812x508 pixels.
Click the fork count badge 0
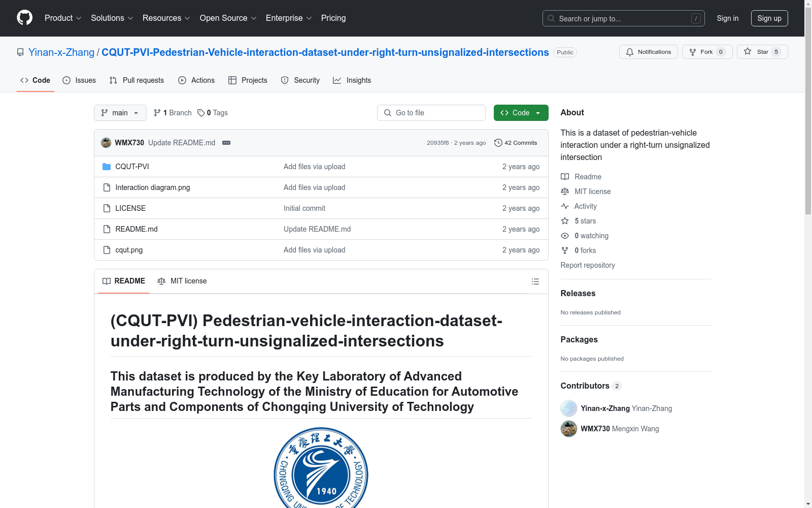click(721, 52)
